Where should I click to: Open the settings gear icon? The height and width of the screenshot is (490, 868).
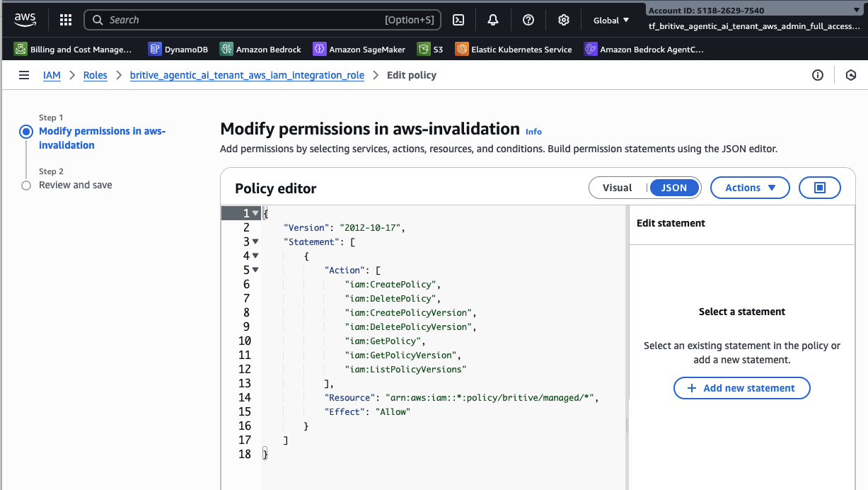(x=564, y=20)
